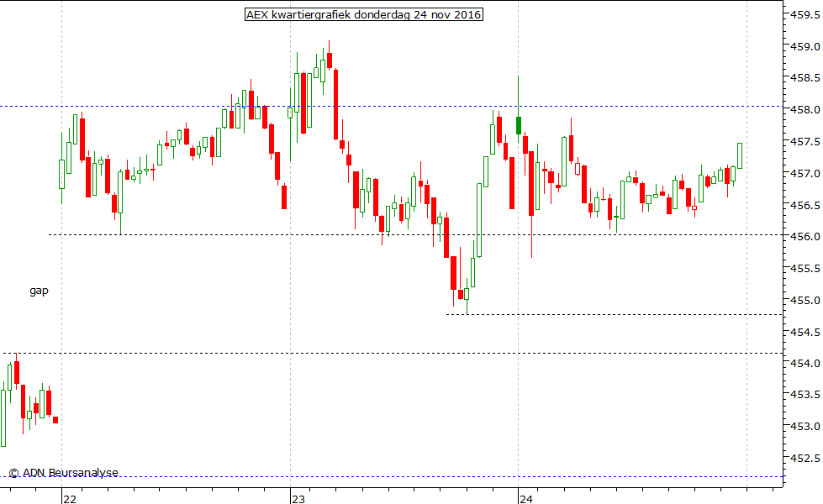Select the 454.5 price axis label

805,332
